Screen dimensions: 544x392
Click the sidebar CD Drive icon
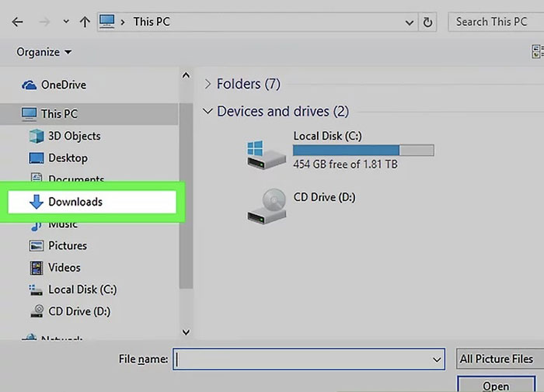coord(37,311)
